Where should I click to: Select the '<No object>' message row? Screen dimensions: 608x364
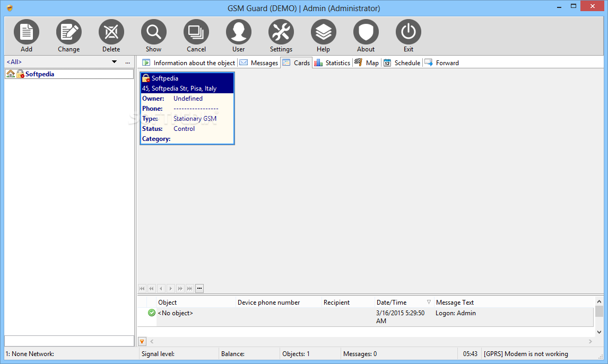click(366, 317)
